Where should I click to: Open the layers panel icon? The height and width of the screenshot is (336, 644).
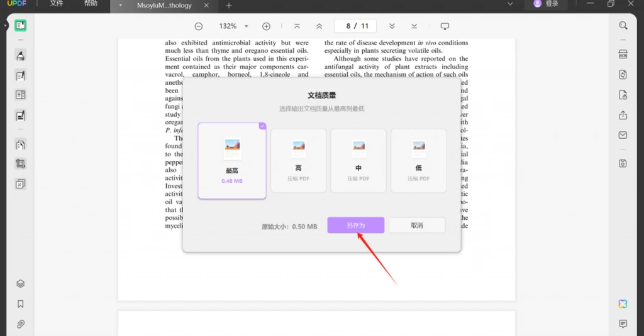(21, 284)
